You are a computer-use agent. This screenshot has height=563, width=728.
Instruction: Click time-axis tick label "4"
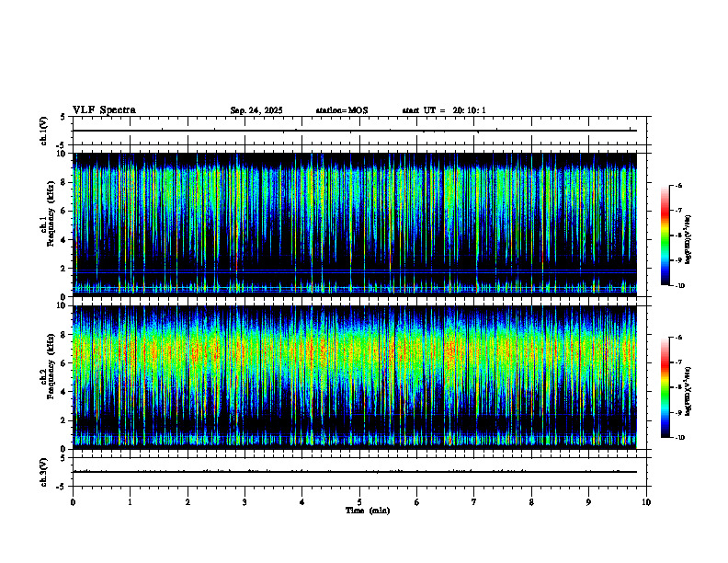(x=301, y=502)
